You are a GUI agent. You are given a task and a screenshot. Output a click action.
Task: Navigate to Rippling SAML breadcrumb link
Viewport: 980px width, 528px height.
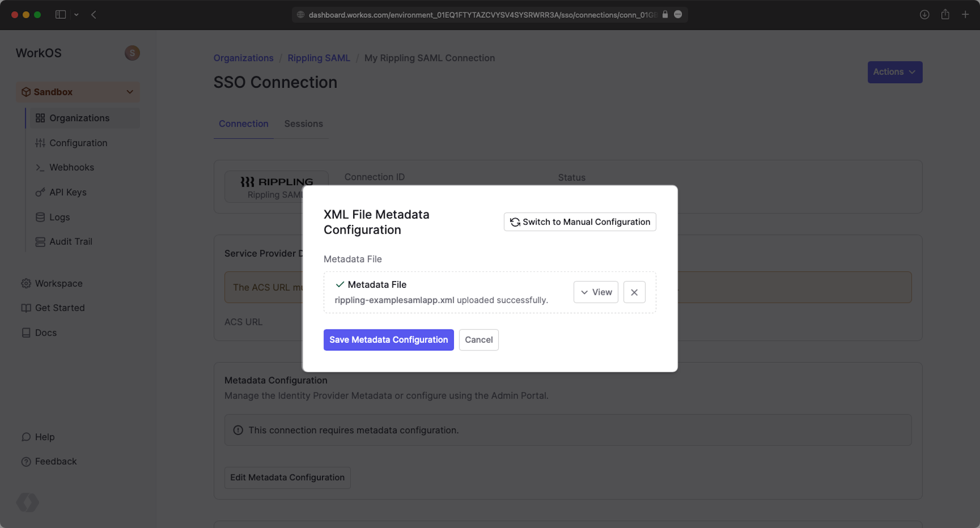tap(318, 58)
